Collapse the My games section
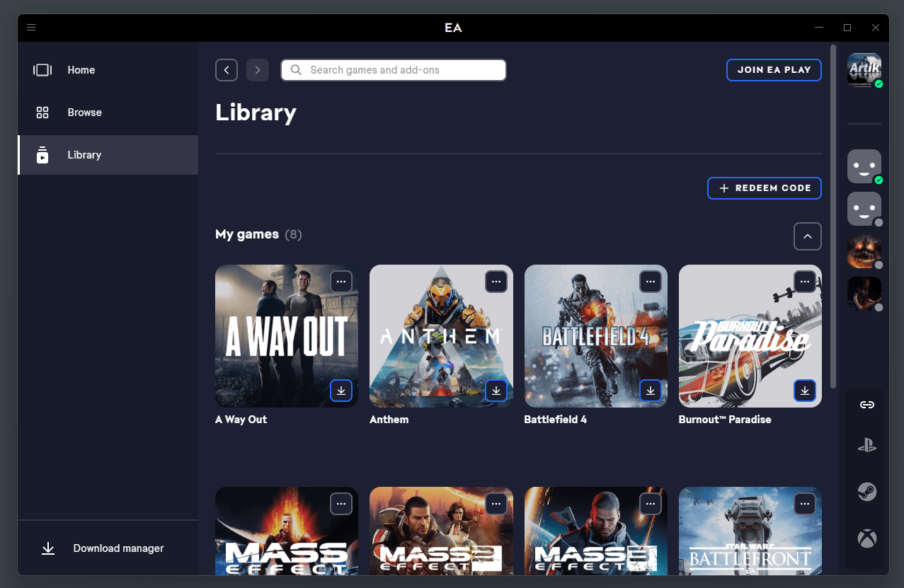904x588 pixels. pos(808,236)
